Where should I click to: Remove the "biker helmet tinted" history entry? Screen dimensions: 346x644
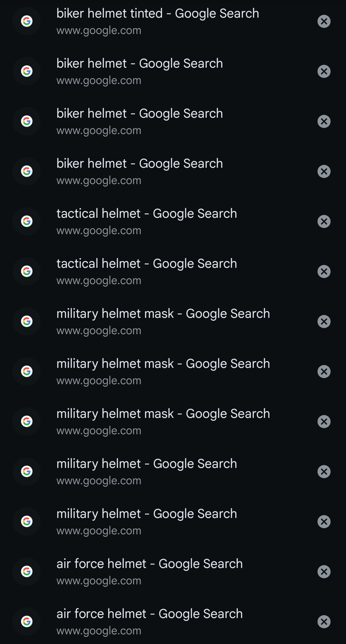(324, 21)
